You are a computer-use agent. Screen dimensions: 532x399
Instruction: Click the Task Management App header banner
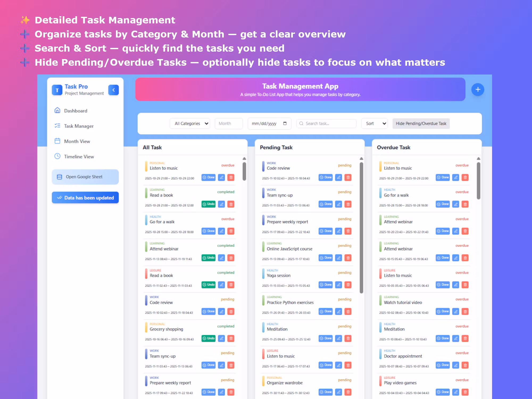pyautogui.click(x=300, y=90)
